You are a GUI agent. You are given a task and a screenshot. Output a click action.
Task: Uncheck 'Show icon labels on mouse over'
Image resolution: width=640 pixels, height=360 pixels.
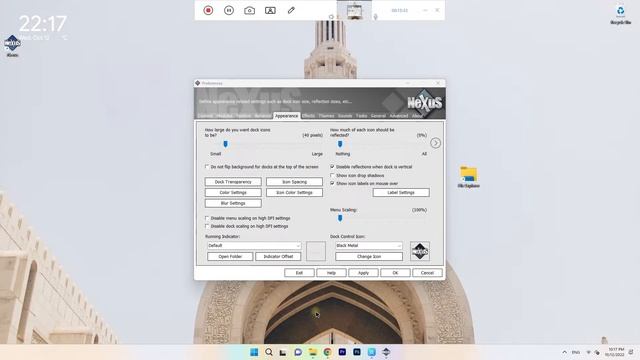(x=332, y=183)
